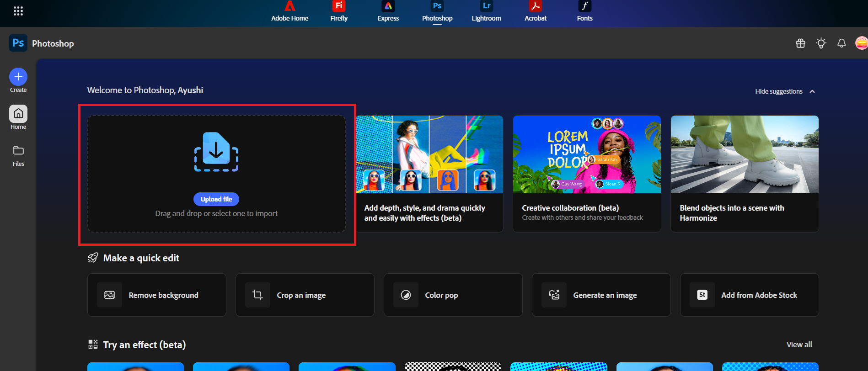The height and width of the screenshot is (371, 868).
Task: Choose Crop an image quick edit
Action: pyautogui.click(x=305, y=295)
